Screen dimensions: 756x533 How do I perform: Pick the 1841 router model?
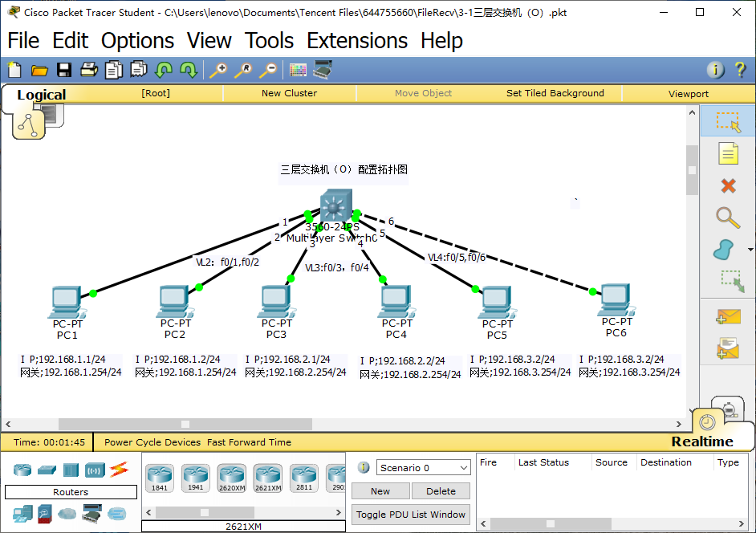(160, 478)
